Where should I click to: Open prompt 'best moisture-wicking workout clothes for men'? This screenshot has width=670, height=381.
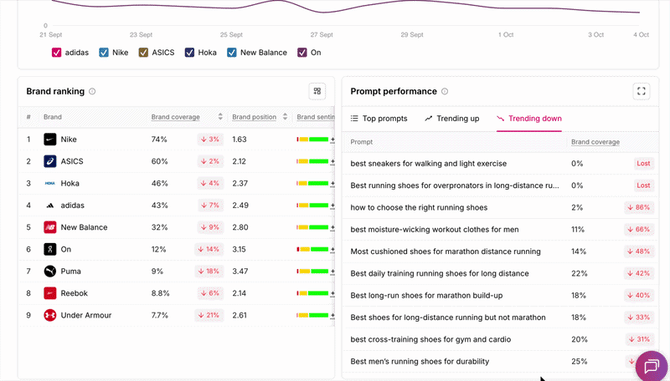point(435,229)
